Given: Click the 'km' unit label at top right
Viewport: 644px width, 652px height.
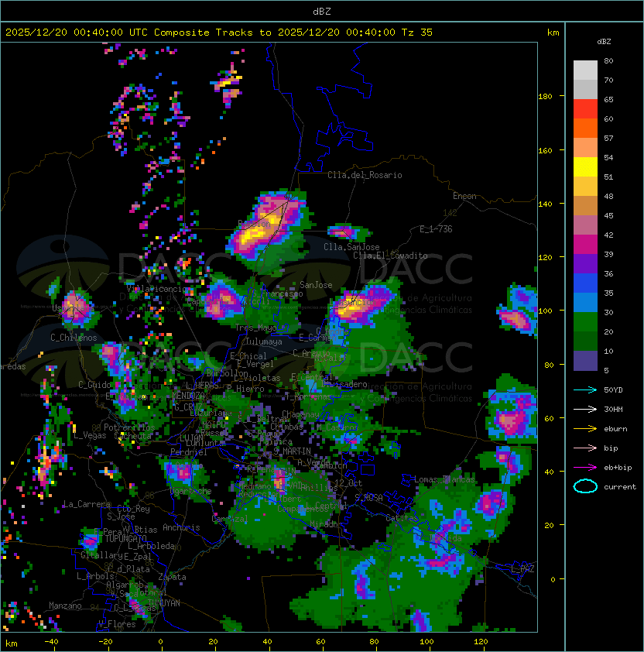Looking at the screenshot, I should click(x=553, y=33).
